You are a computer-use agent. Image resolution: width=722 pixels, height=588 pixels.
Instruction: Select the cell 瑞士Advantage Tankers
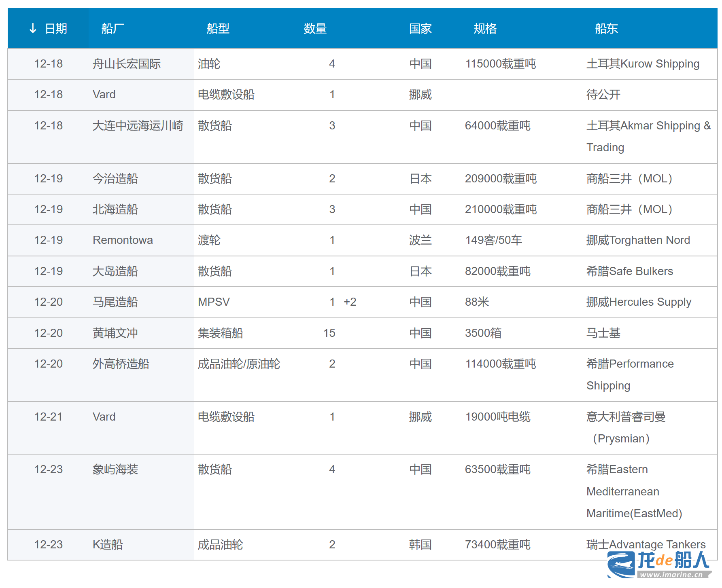click(x=646, y=545)
